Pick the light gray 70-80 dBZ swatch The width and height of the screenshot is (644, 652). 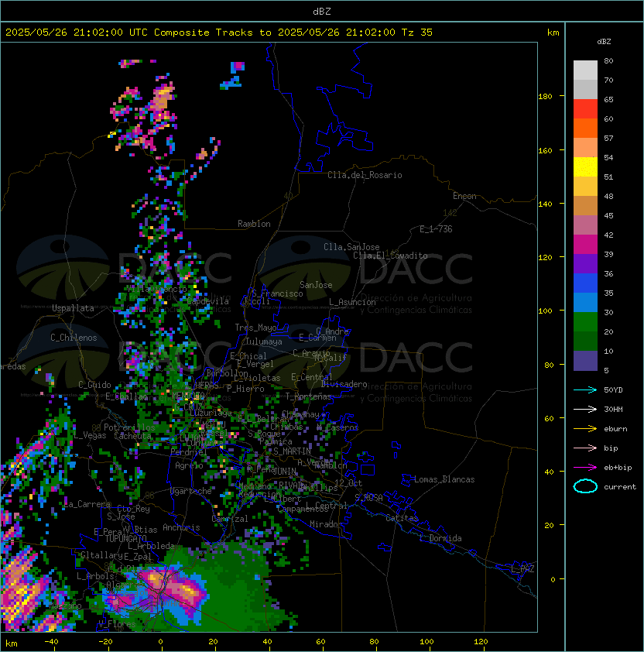(x=585, y=70)
